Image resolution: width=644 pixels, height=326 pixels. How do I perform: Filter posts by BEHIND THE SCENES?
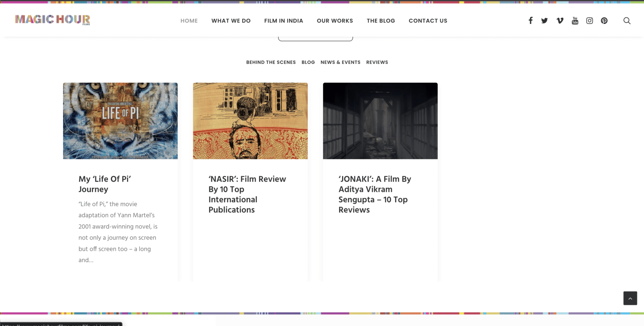click(271, 62)
